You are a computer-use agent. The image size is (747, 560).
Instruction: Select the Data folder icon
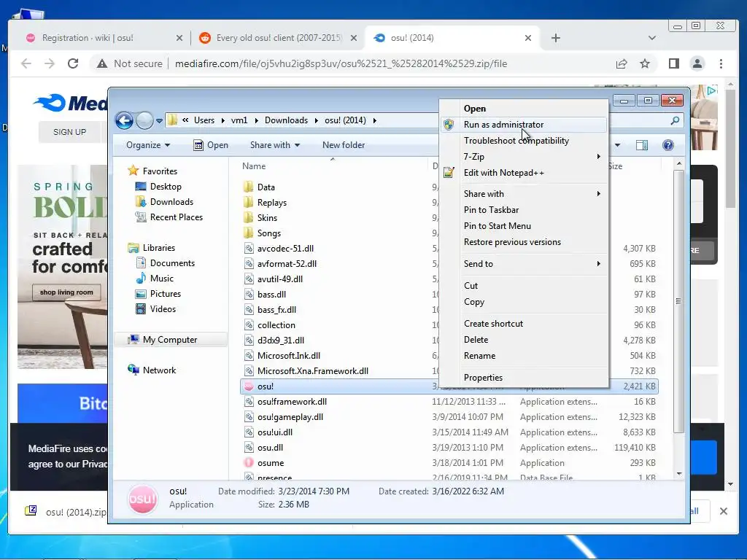click(248, 187)
